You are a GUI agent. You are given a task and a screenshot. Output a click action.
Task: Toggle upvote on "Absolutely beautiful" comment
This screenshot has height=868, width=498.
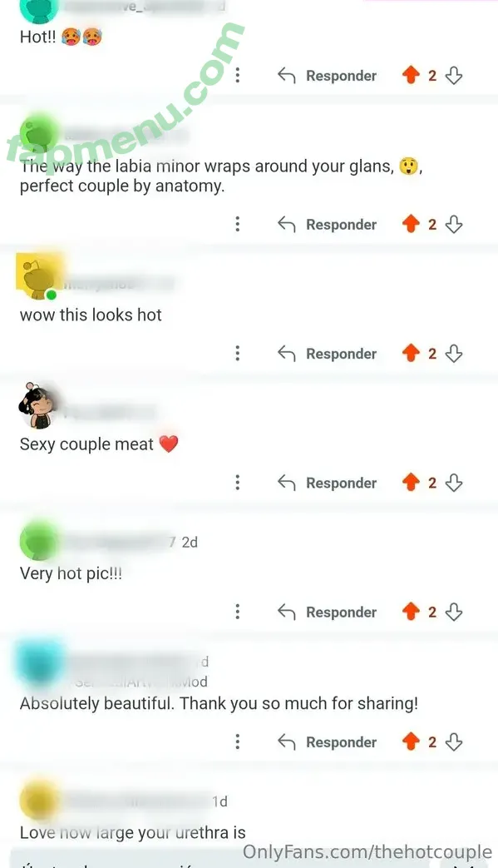click(x=411, y=741)
